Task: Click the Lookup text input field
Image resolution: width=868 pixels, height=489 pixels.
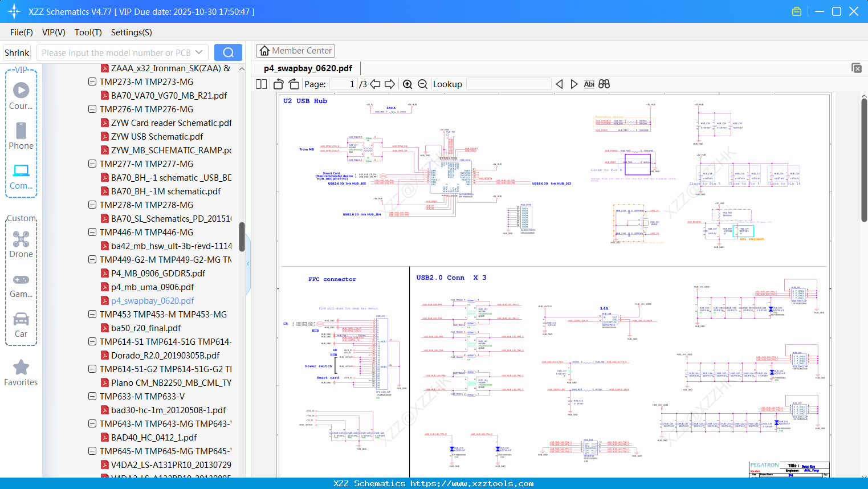Action: click(x=508, y=84)
